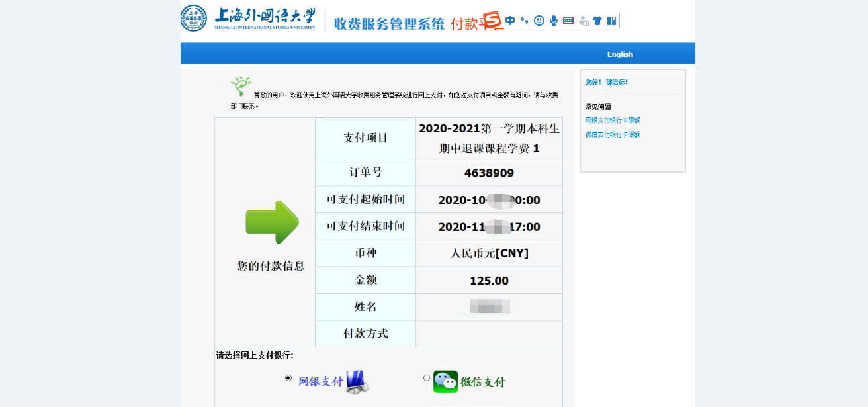Click the Sogou input method S logo
868x407 pixels.
492,21
